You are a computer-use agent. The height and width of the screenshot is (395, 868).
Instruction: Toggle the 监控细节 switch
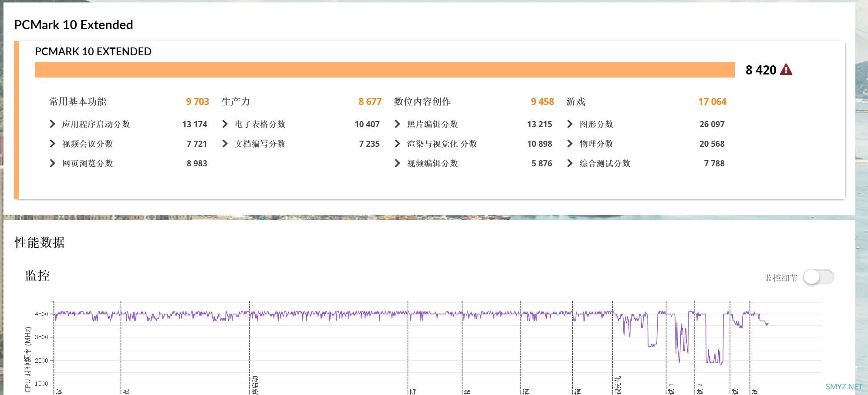[818, 277]
